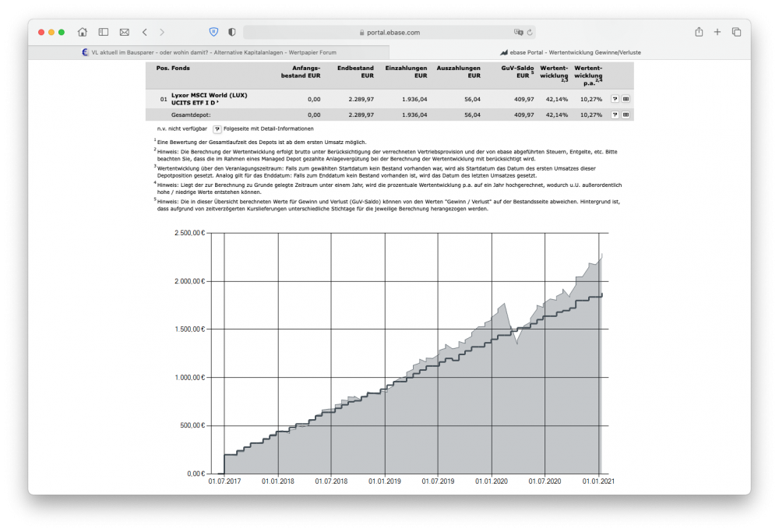The height and width of the screenshot is (532, 779).
Task: Switch to Wertpapier Forum tab
Action: pyautogui.click(x=209, y=52)
